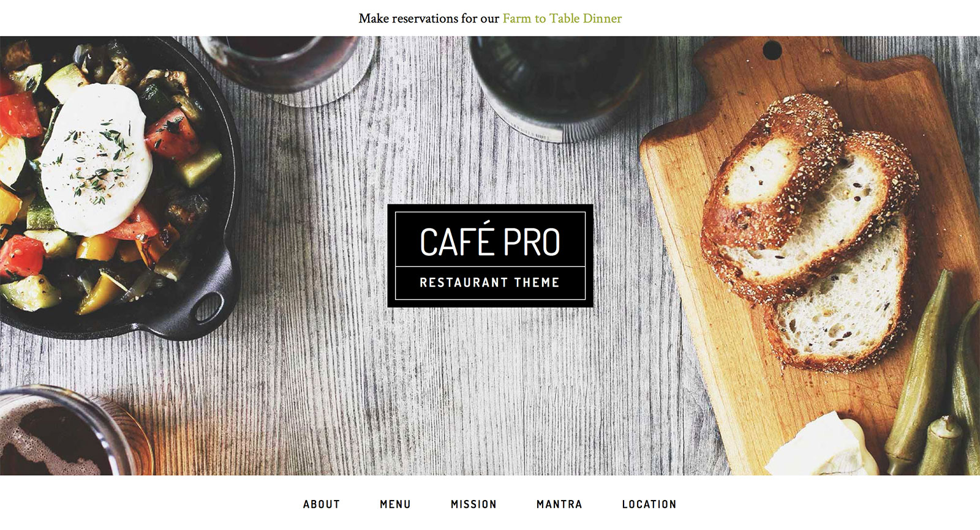
Task: Click the hanging hole in the cutting board
Action: coord(772,49)
